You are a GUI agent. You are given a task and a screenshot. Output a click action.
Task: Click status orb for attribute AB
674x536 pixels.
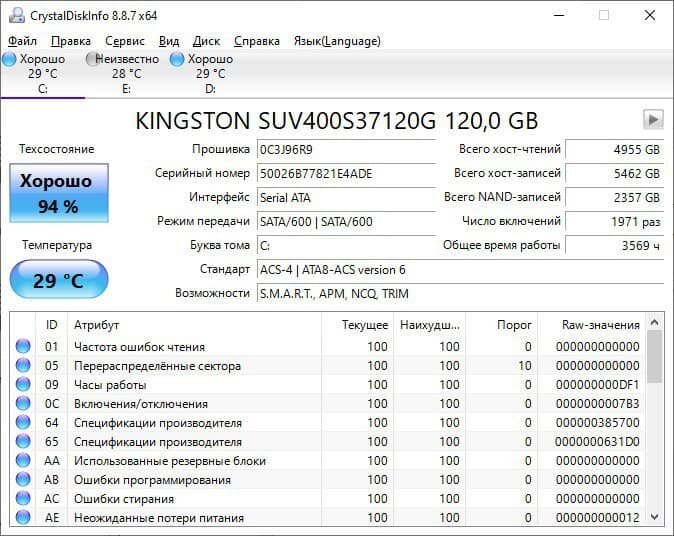23,479
